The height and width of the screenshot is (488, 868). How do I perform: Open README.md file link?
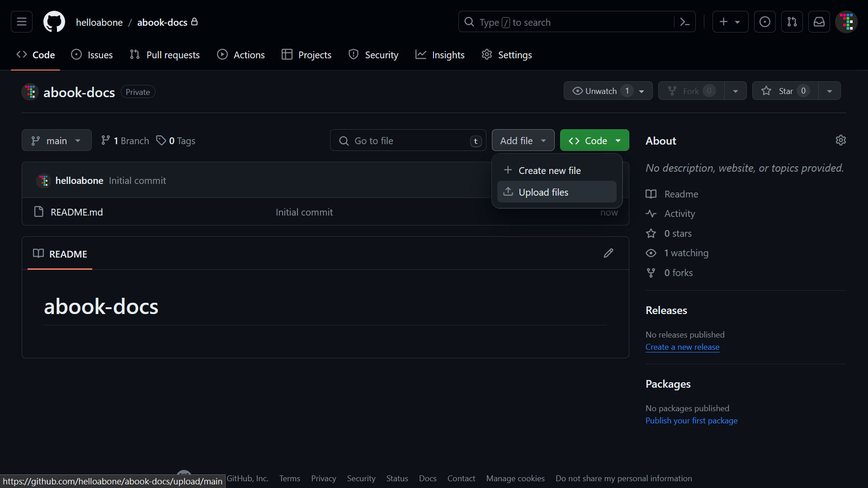coord(76,212)
